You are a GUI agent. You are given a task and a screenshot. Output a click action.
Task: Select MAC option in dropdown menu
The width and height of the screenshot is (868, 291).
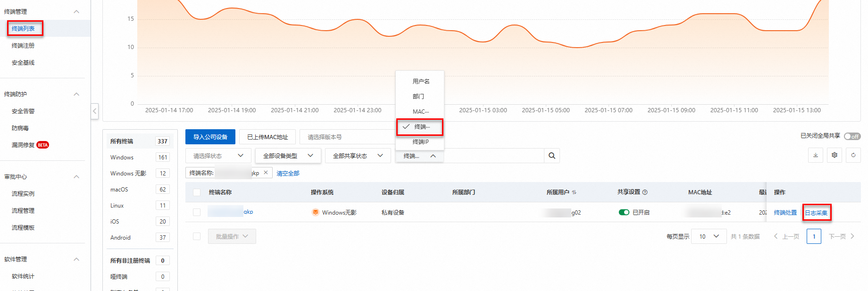(420, 111)
